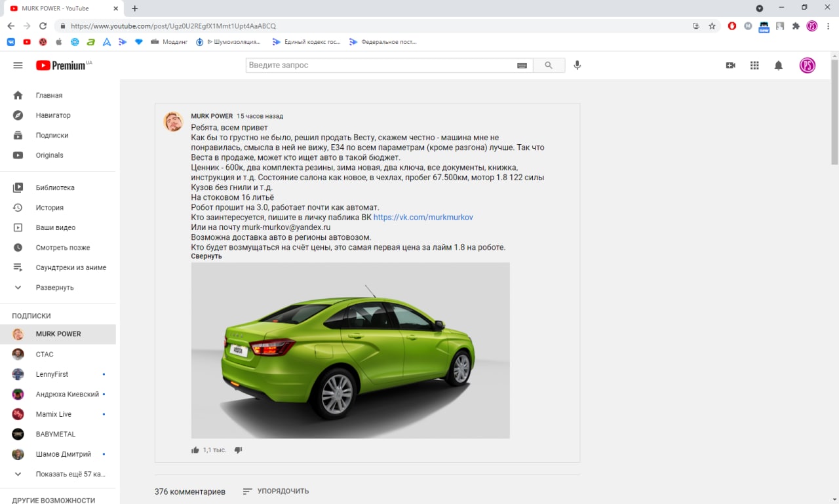This screenshot has width=839, height=504.
Task: Dislike the post with thumbs down
Action: pos(238,450)
